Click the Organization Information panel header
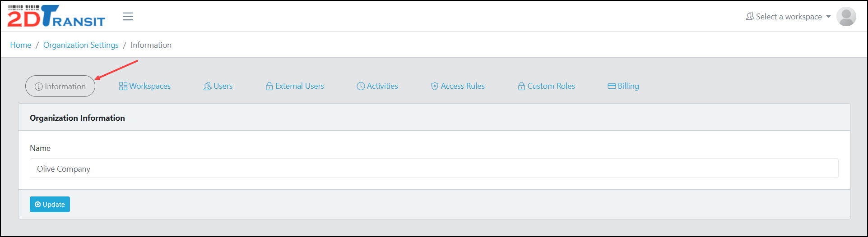Screen dimensions: 868x237 [77, 118]
